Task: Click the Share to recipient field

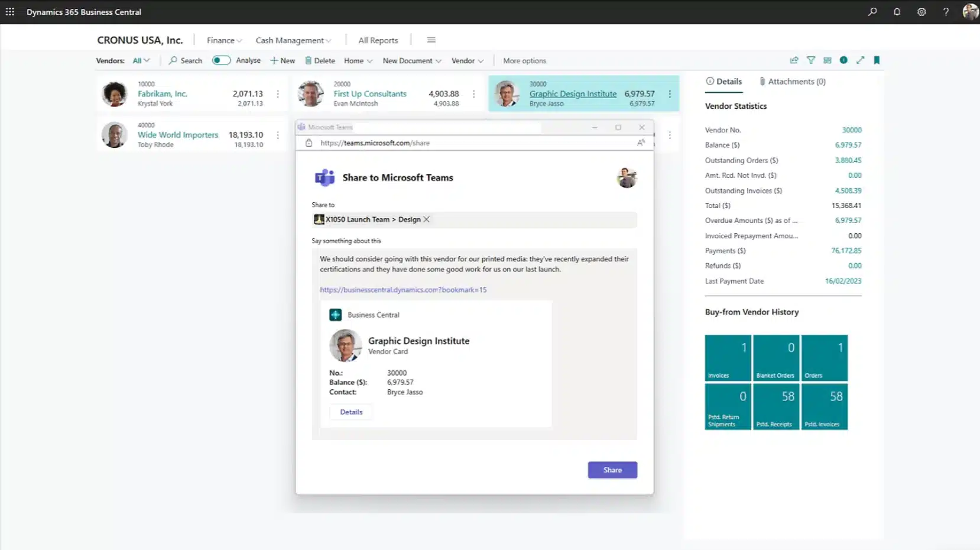Action: point(474,219)
